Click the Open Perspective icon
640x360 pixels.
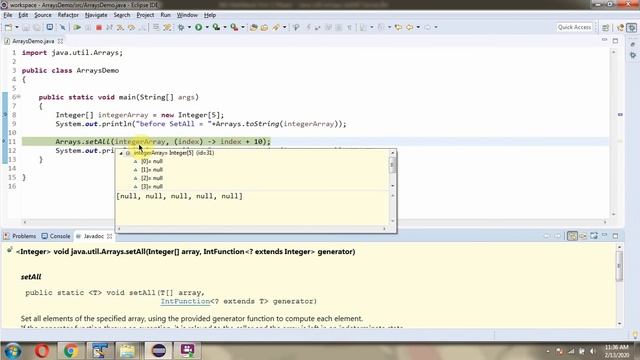coord(605,27)
